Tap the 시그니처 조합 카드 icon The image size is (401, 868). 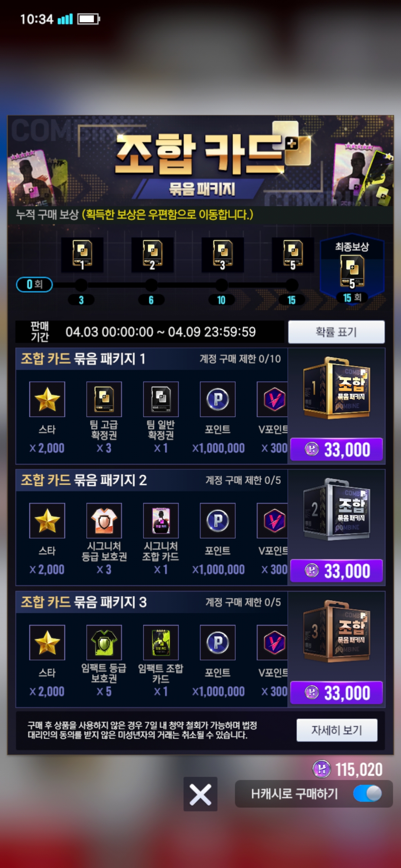pos(161,520)
